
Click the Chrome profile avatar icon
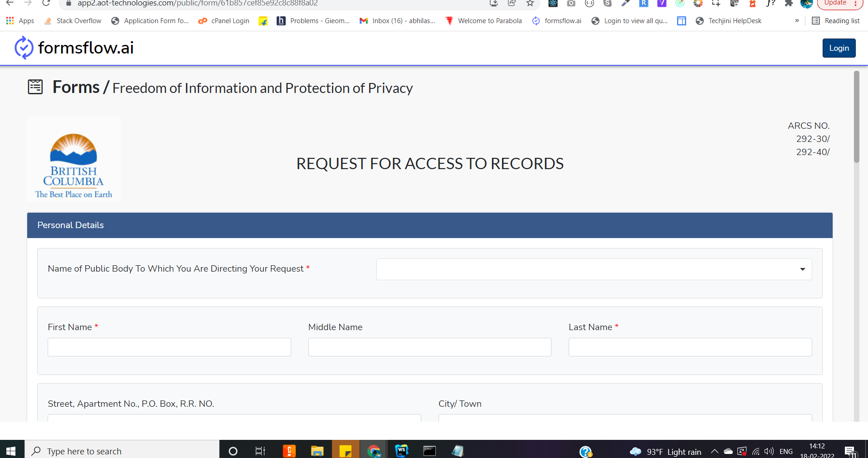(x=807, y=5)
